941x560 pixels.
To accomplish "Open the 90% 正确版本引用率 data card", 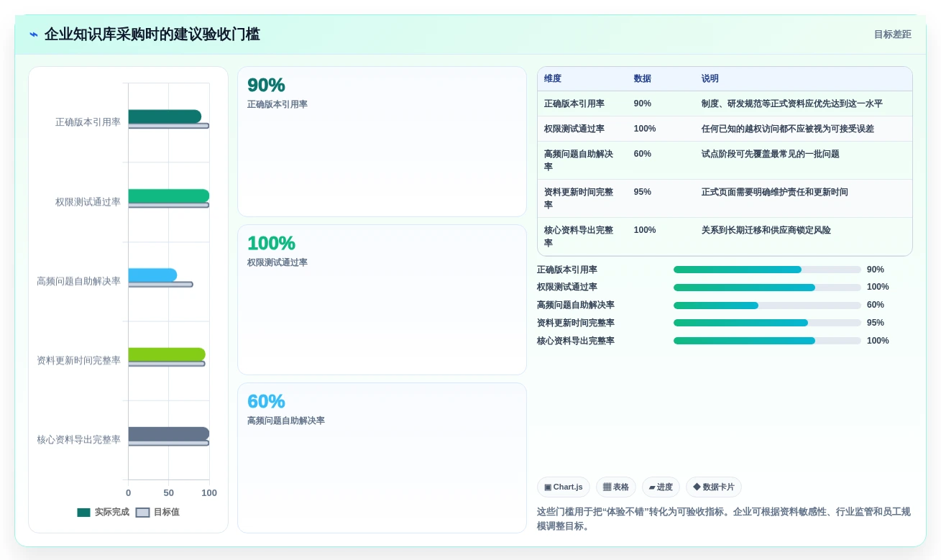I will click(x=382, y=142).
